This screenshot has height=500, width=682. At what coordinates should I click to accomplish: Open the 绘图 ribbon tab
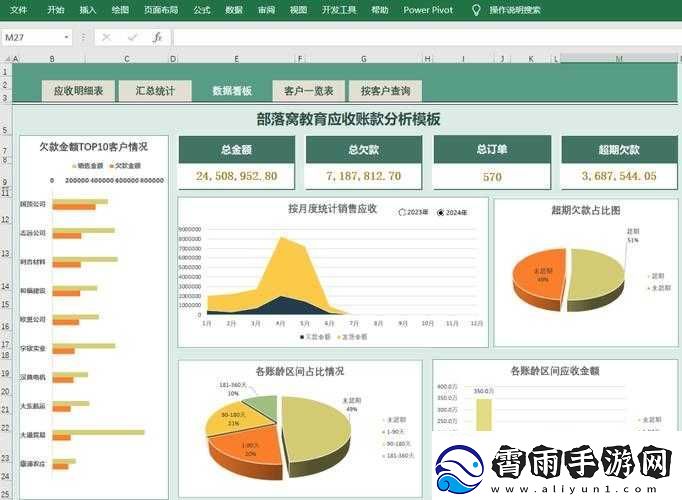click(120, 10)
